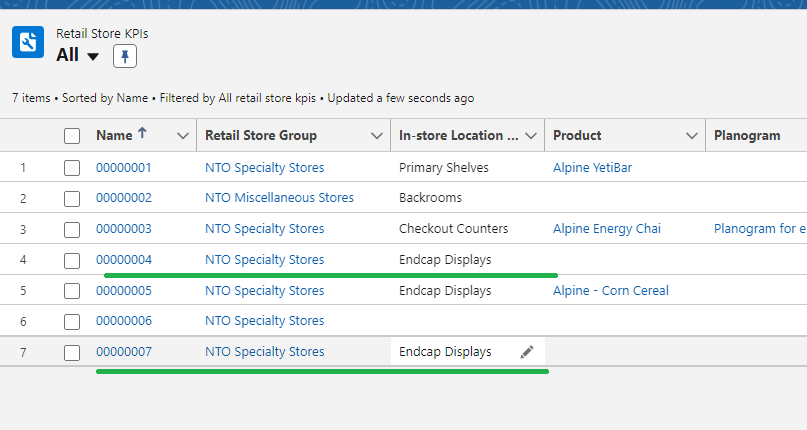Select checkbox for record 00000003

(x=72, y=229)
